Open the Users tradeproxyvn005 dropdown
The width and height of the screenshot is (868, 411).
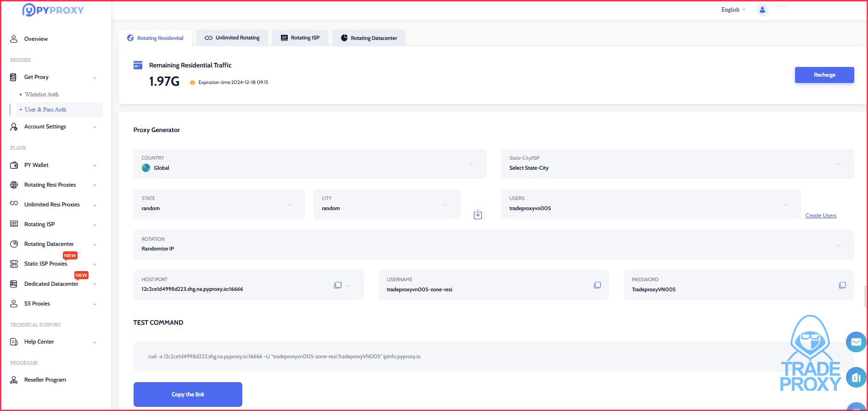pyautogui.click(x=651, y=204)
